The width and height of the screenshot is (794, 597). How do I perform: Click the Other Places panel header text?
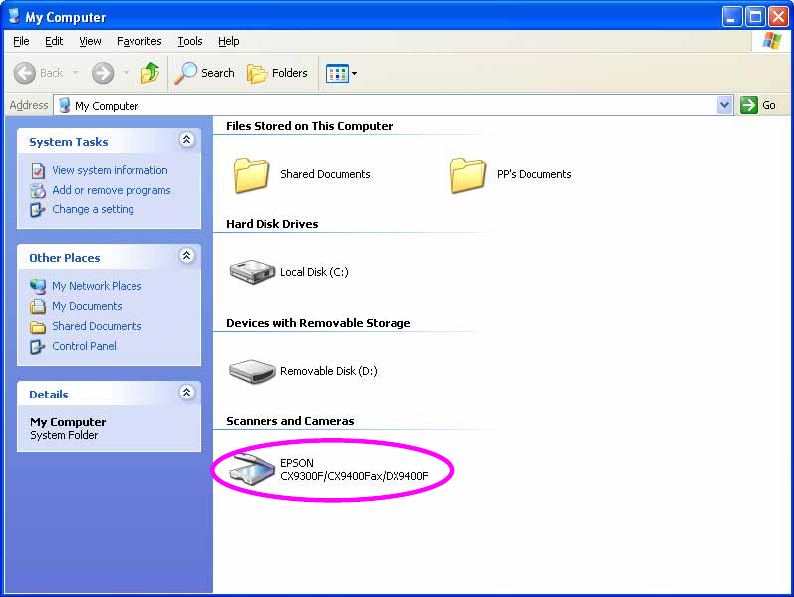click(x=65, y=258)
